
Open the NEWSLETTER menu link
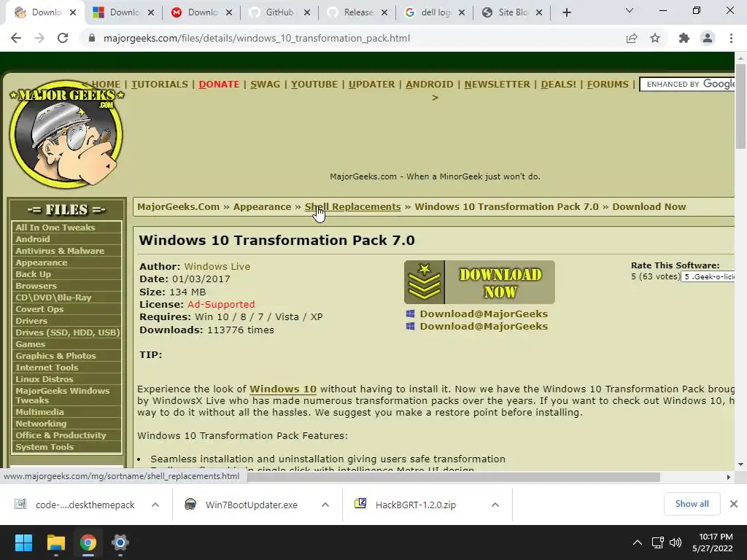pyautogui.click(x=497, y=85)
